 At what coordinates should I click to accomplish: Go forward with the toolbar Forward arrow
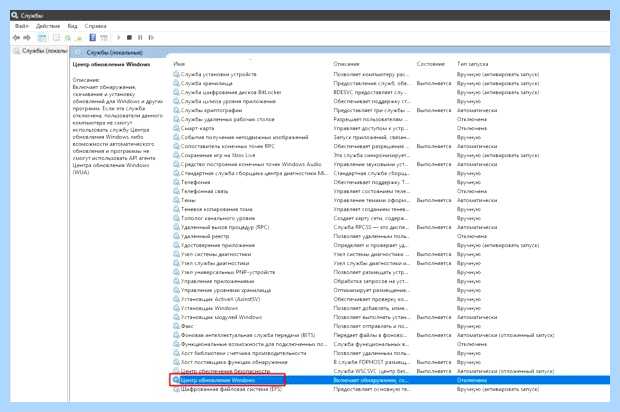[26, 38]
